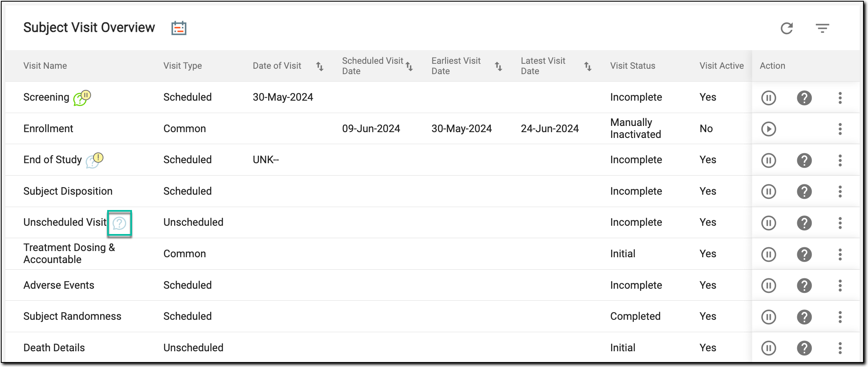Open more actions menu for Enrollment
The height and width of the screenshot is (367, 868).
(x=840, y=129)
